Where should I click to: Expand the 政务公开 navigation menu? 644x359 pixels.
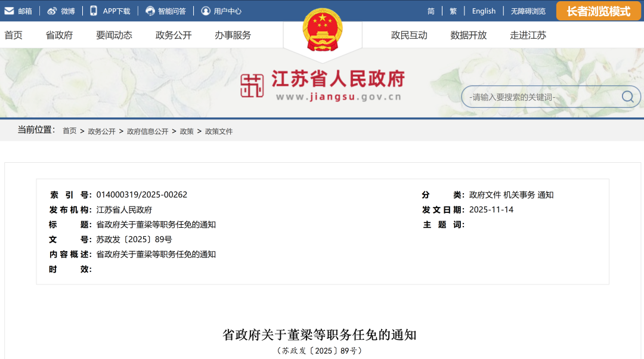coord(174,35)
